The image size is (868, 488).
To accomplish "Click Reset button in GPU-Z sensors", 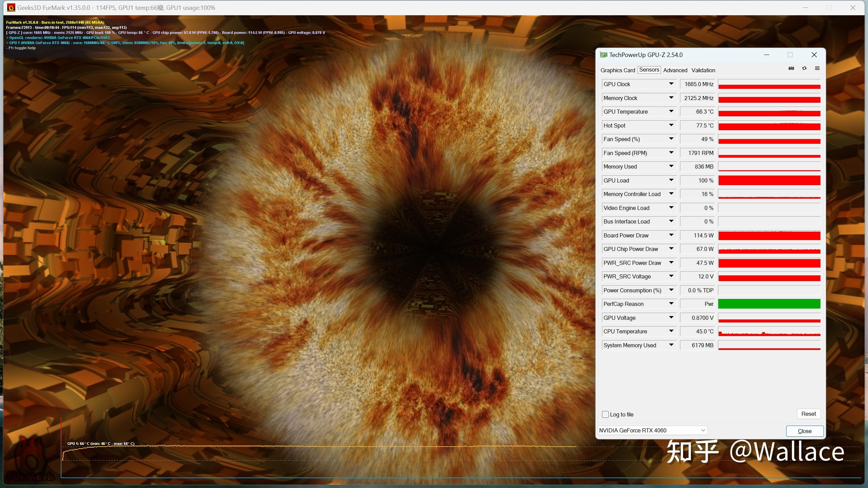I will [808, 413].
